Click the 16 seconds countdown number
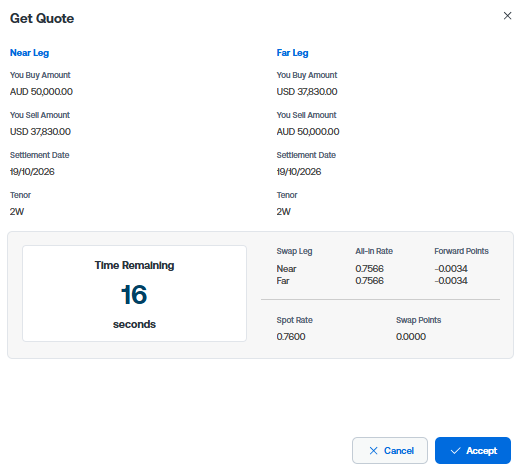521x471 pixels. click(134, 295)
